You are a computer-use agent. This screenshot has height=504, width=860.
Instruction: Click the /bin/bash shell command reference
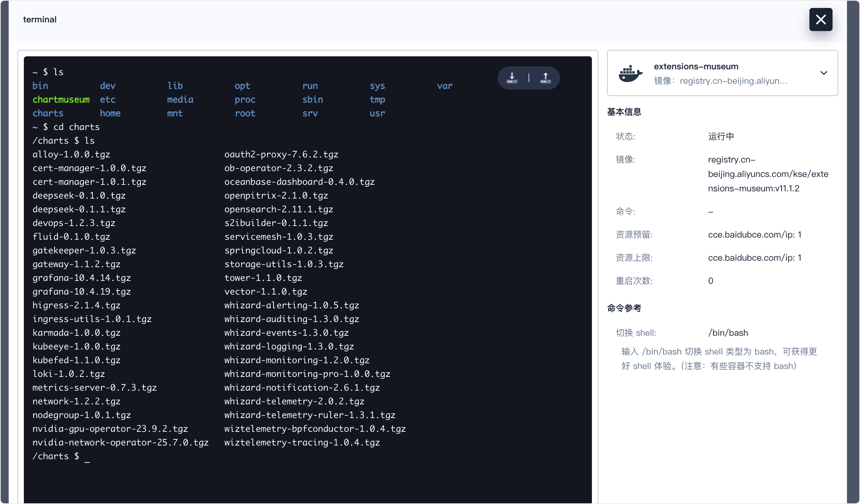pyautogui.click(x=728, y=333)
